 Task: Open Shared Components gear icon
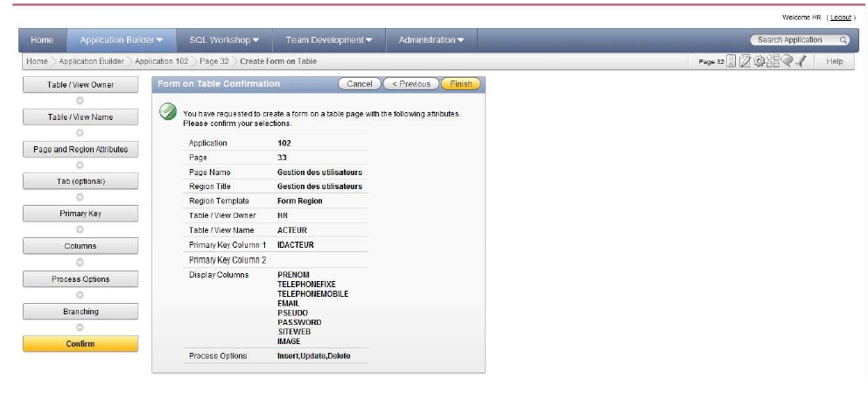coord(759,61)
